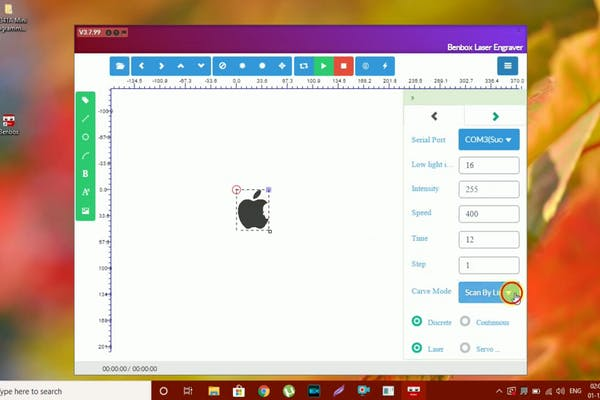Open uTorrent from taskbar
Image resolution: width=600 pixels, height=400 pixels.
(x=289, y=391)
